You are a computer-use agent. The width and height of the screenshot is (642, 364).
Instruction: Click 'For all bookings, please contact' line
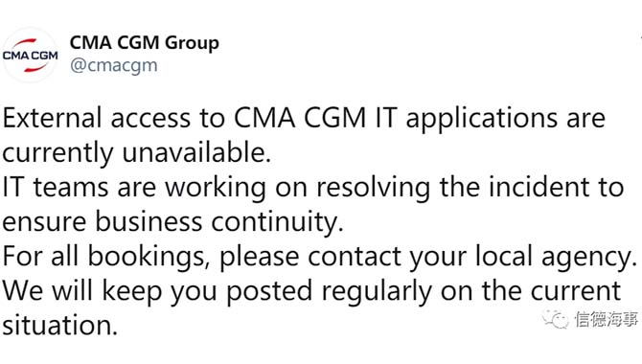point(320,257)
